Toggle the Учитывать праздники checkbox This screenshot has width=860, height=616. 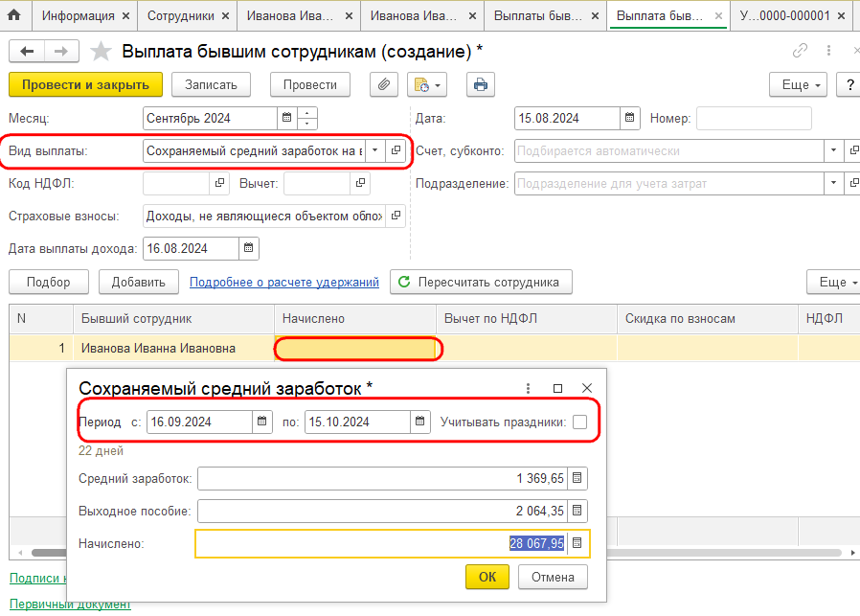click(x=579, y=422)
